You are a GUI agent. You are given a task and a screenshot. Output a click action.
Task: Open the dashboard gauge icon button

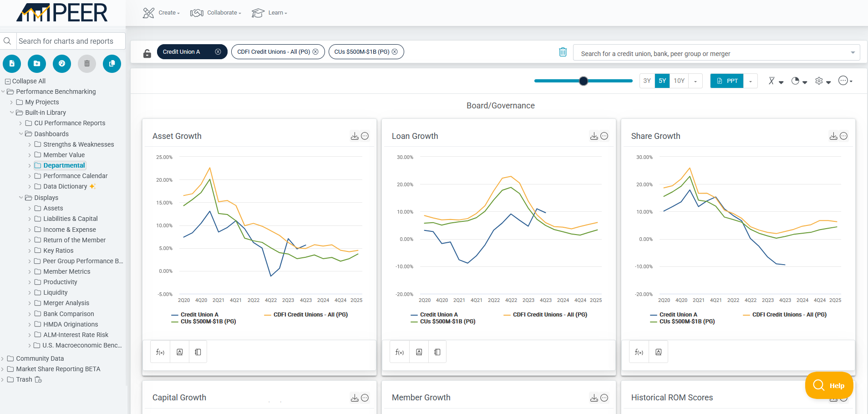click(62, 64)
